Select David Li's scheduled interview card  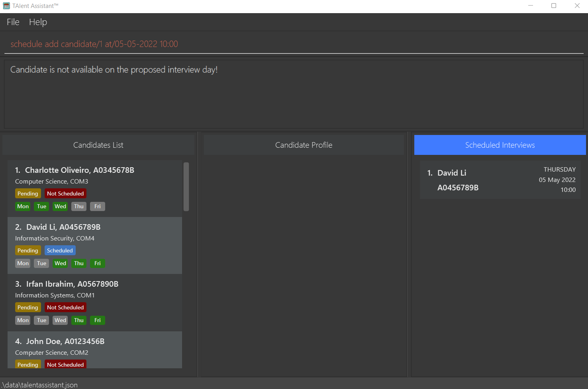[x=500, y=180]
